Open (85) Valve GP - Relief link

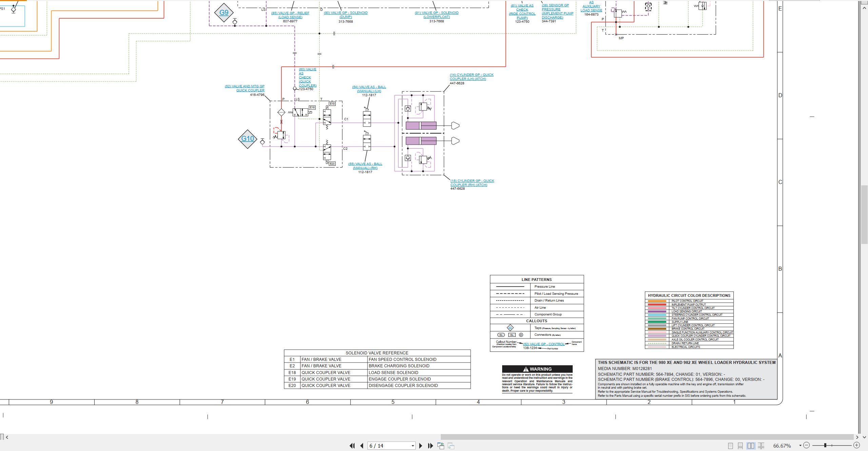290,15
